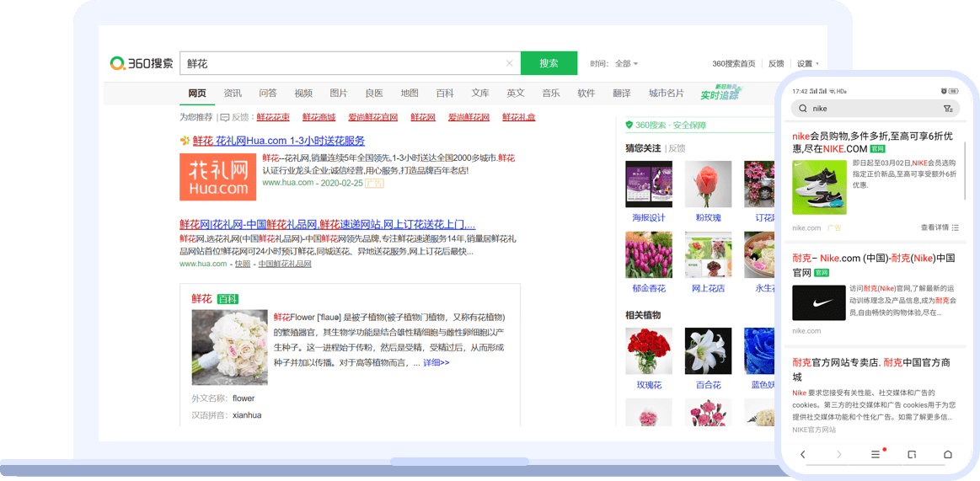Image resolution: width=980 pixels, height=481 pixels.
Task: Open the 详细>> details link
Action: [x=436, y=363]
